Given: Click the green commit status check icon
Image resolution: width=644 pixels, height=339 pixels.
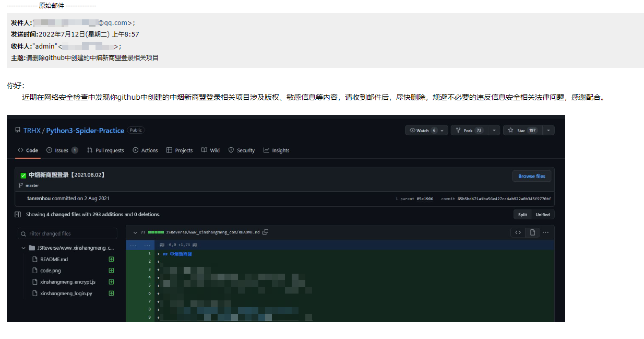Looking at the screenshot, I should point(23,176).
